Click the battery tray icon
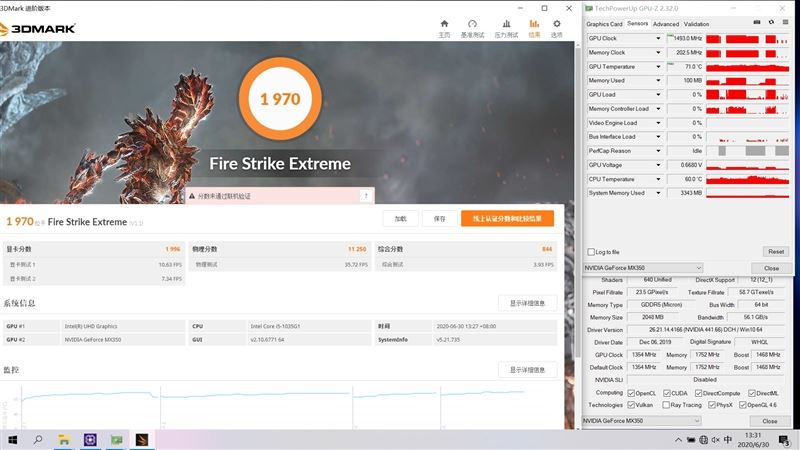The height and width of the screenshot is (450, 800). tap(691, 440)
